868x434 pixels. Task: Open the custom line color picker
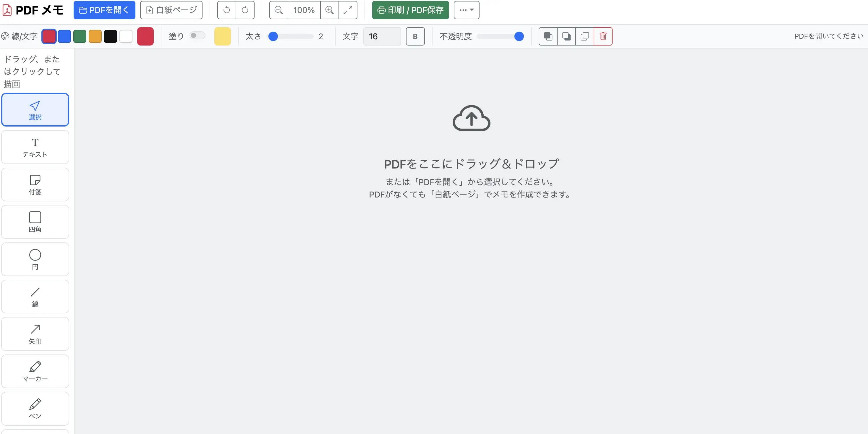click(145, 36)
